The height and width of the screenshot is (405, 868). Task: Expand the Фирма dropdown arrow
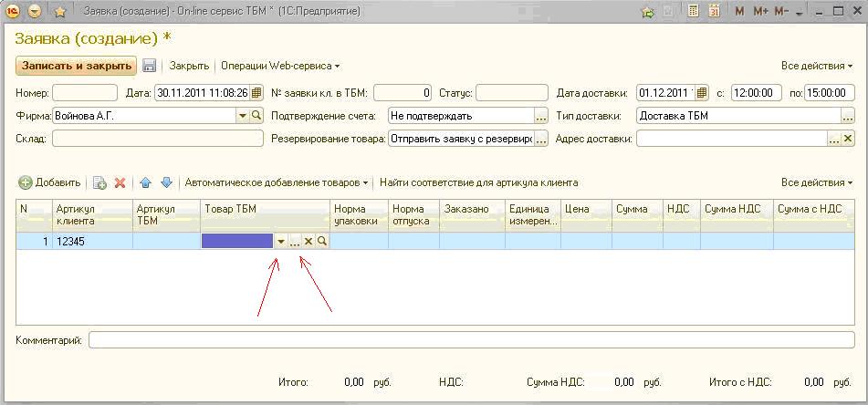[243, 116]
